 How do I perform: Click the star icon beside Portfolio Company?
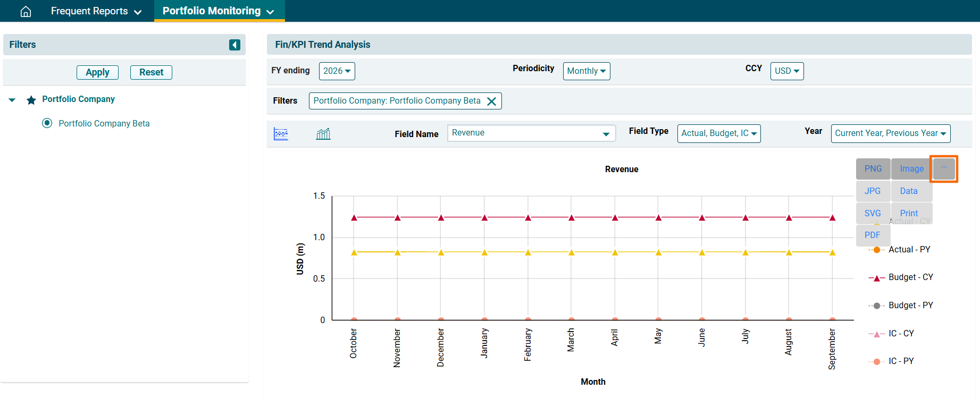[31, 100]
